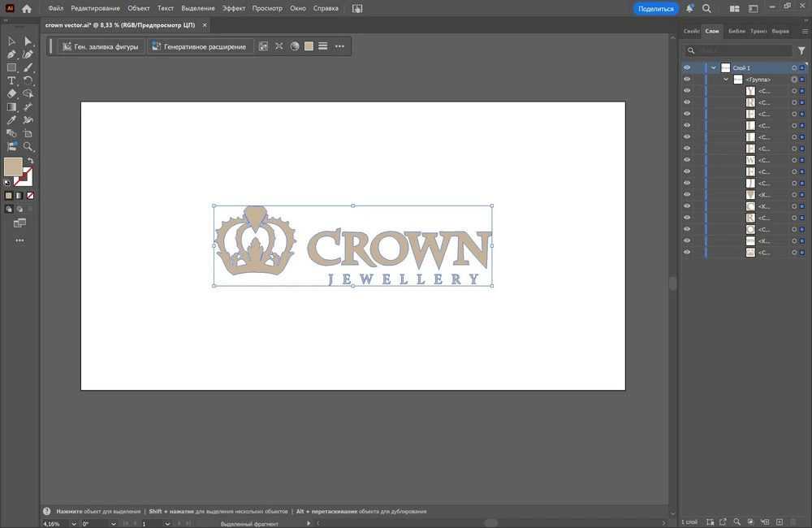The width and height of the screenshot is (812, 528).
Task: Activate the Zoom tool
Action: point(28,146)
